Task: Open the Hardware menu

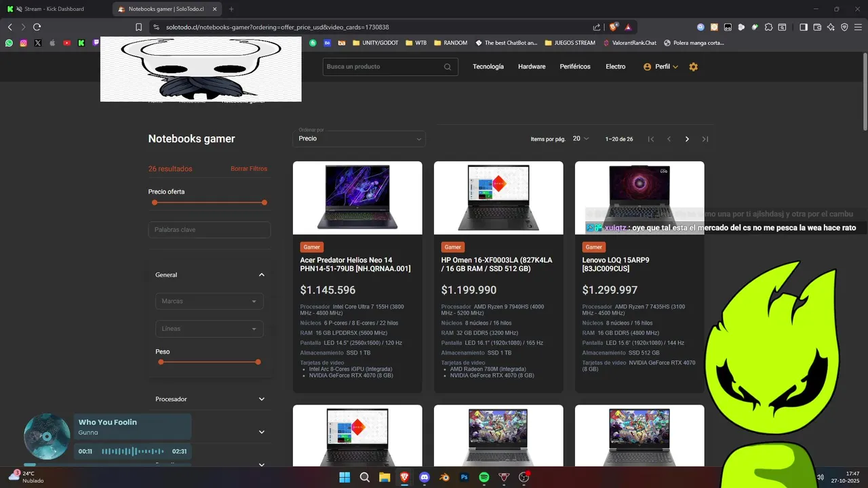Action: pyautogui.click(x=532, y=66)
